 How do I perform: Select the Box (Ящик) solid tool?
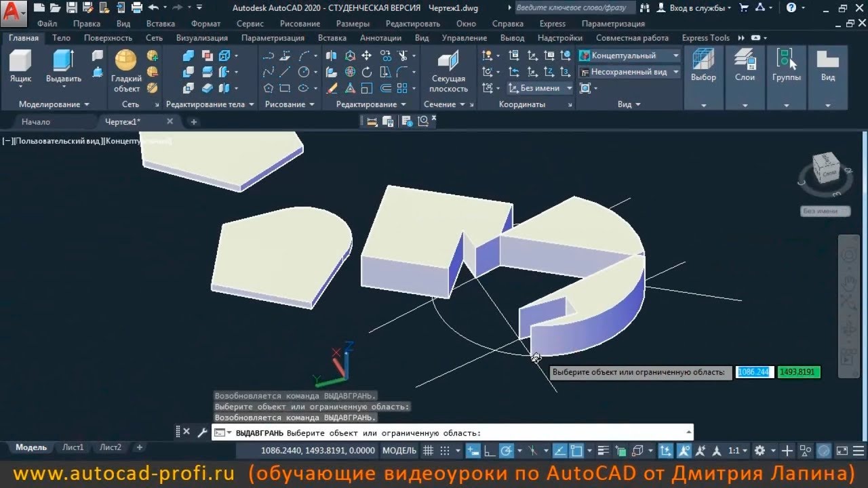coord(20,68)
